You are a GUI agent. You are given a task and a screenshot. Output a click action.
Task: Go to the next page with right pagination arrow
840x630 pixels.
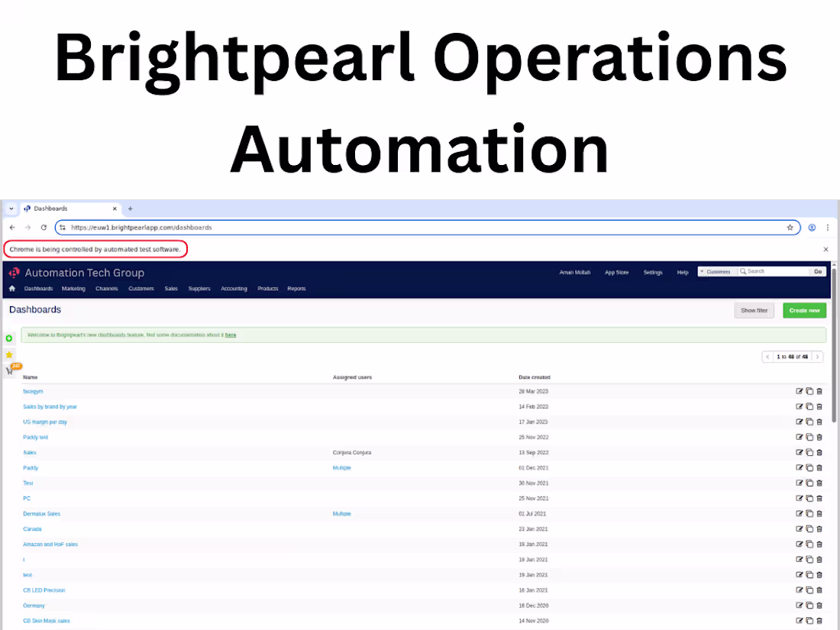tap(816, 357)
